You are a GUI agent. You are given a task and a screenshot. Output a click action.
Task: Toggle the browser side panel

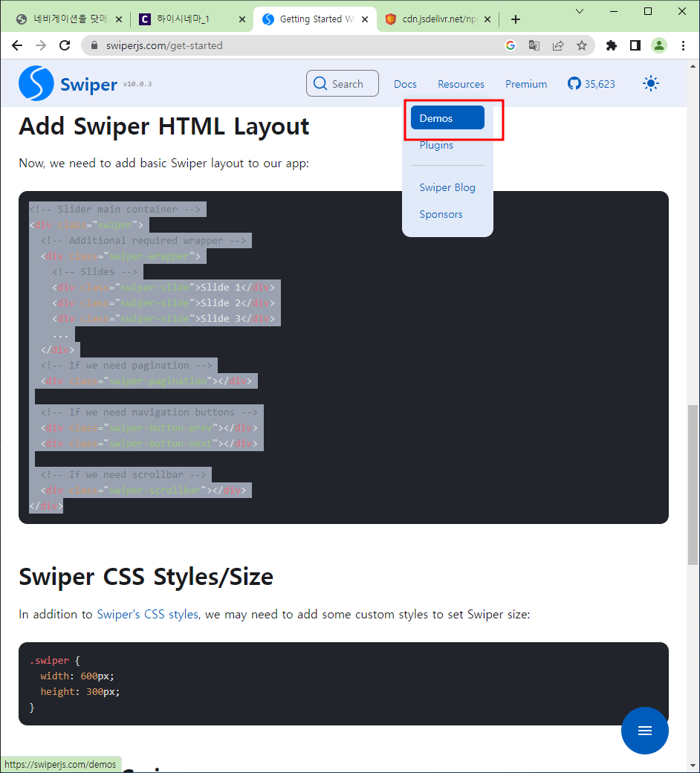pyautogui.click(x=635, y=45)
